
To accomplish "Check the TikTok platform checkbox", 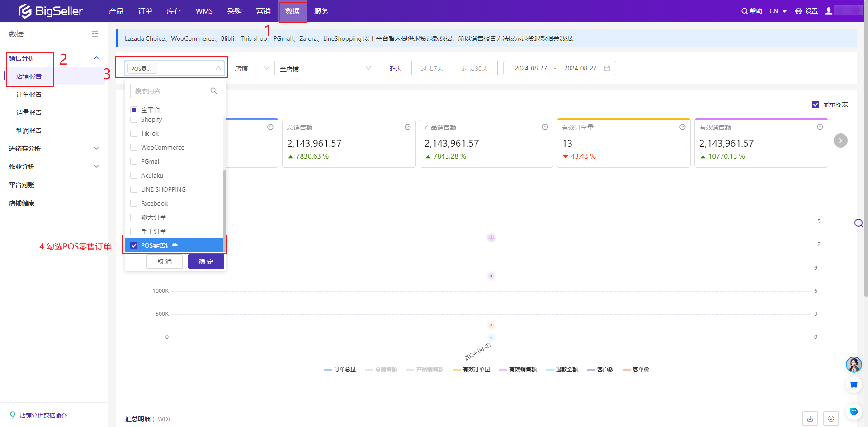I will tap(134, 133).
